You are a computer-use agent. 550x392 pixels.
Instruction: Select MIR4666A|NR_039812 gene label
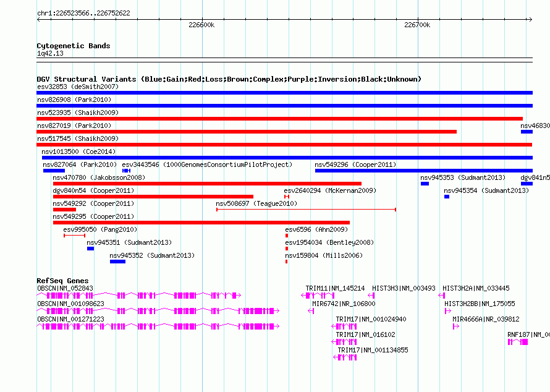[486, 319]
